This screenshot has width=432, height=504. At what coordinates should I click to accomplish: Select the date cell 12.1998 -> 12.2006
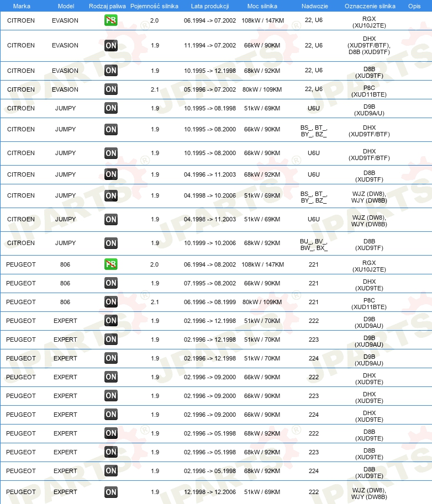click(210, 492)
